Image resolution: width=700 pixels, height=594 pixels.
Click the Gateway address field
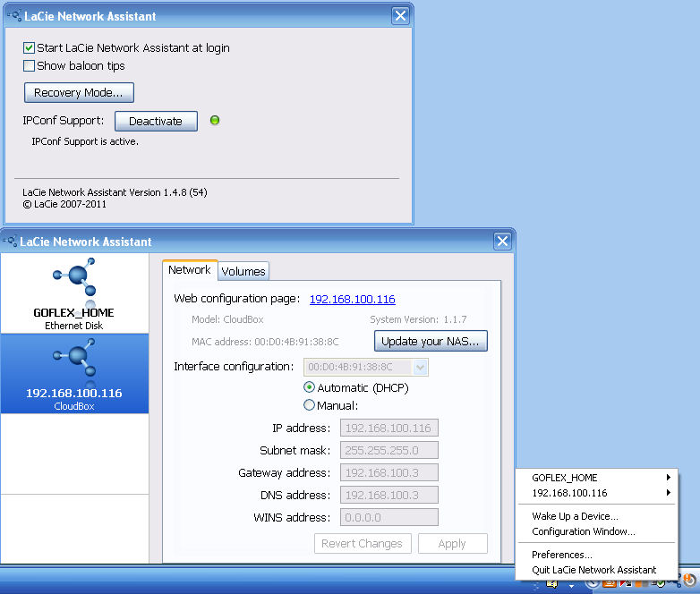pyautogui.click(x=389, y=472)
